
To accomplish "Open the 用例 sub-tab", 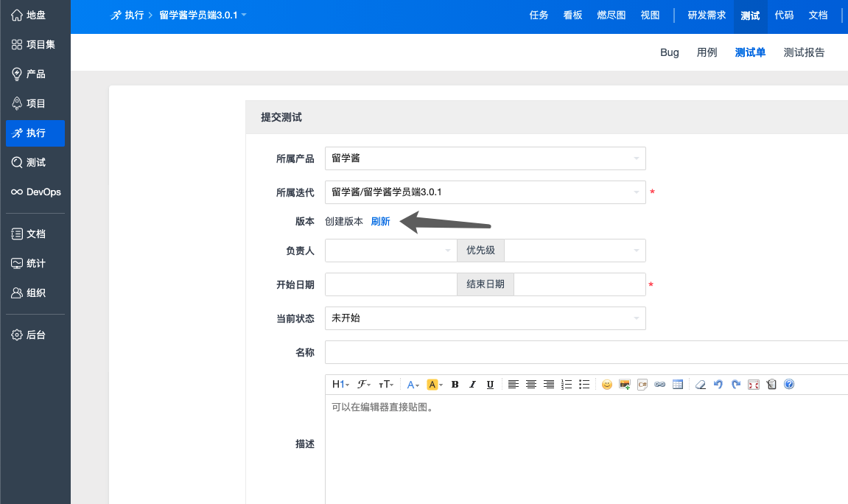I will click(x=707, y=52).
